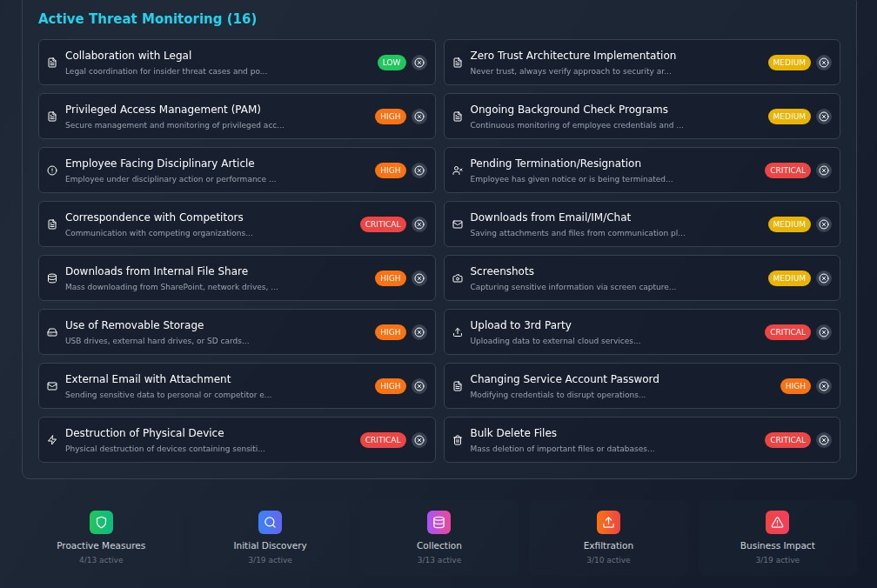This screenshot has width=877, height=588.
Task: Click the purple Collection database icon
Action: pyautogui.click(x=438, y=522)
